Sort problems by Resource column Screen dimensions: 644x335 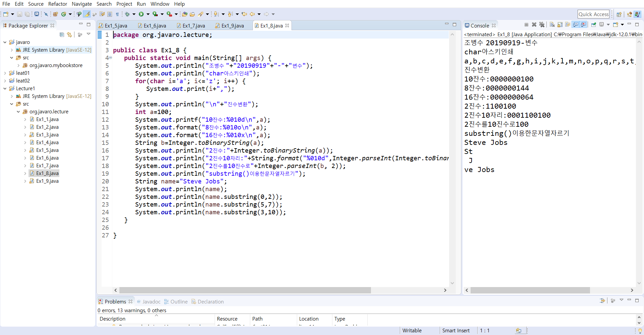click(x=232, y=319)
